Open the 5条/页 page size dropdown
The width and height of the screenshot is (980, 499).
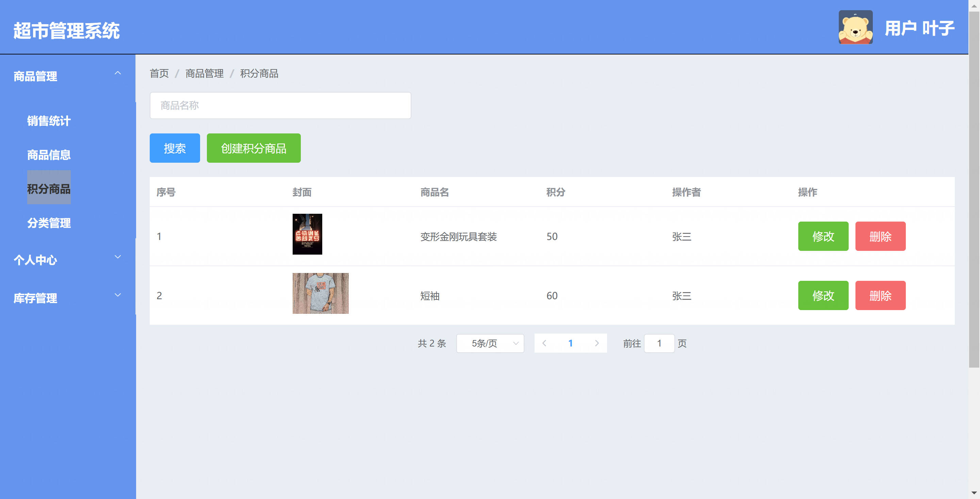point(490,343)
